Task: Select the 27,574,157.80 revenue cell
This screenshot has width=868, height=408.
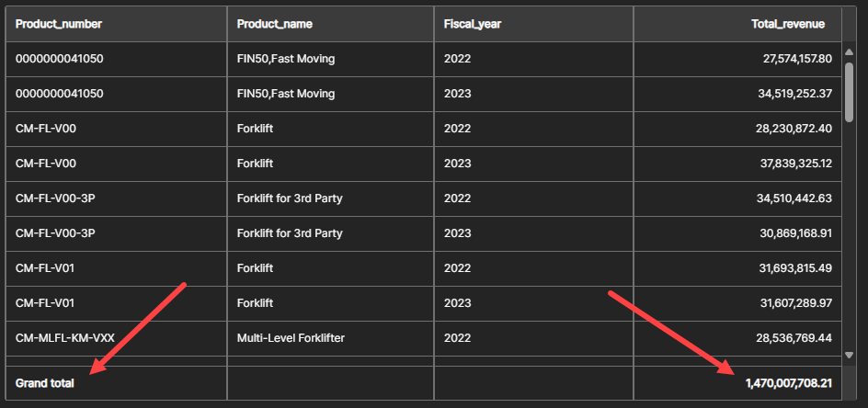Action: [737, 59]
